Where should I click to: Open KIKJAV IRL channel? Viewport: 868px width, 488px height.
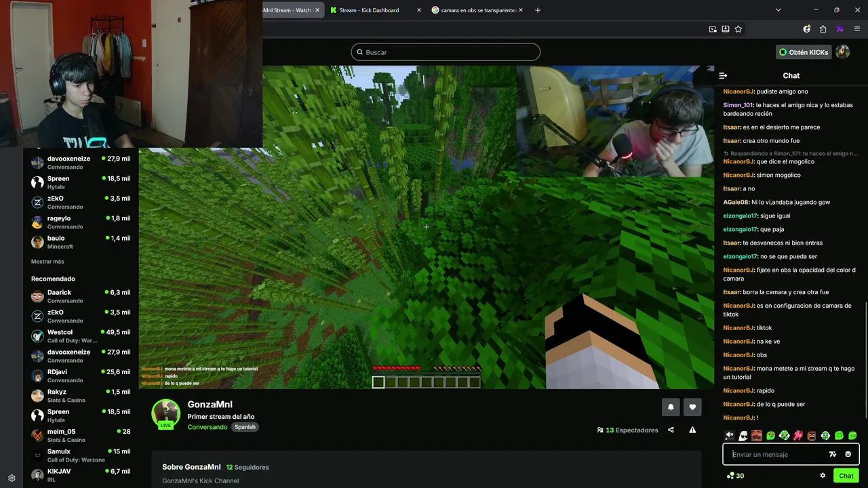tap(80, 475)
